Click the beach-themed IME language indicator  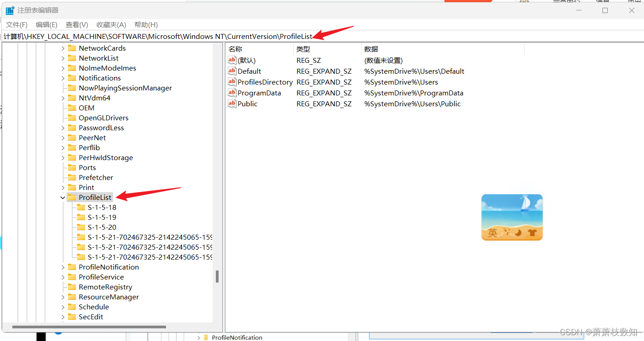click(x=512, y=217)
